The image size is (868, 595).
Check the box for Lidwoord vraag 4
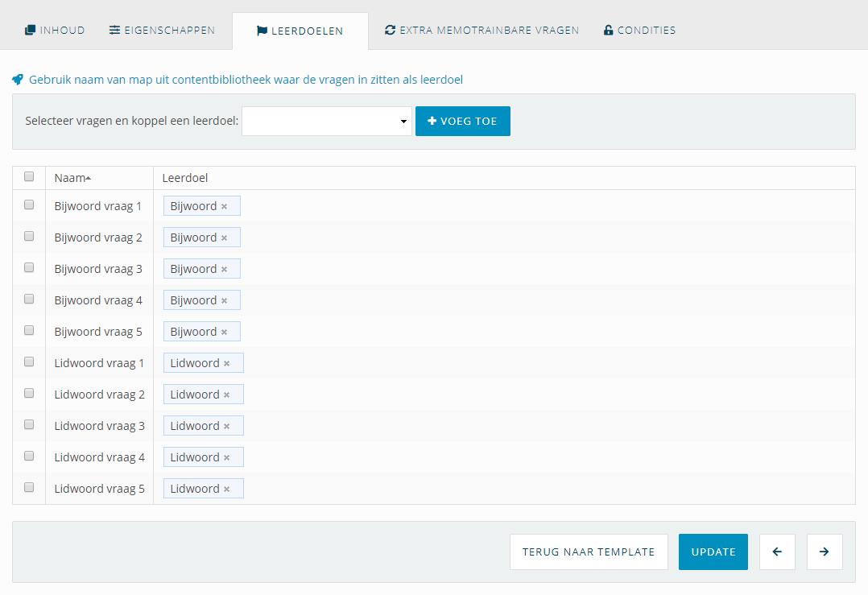(29, 456)
